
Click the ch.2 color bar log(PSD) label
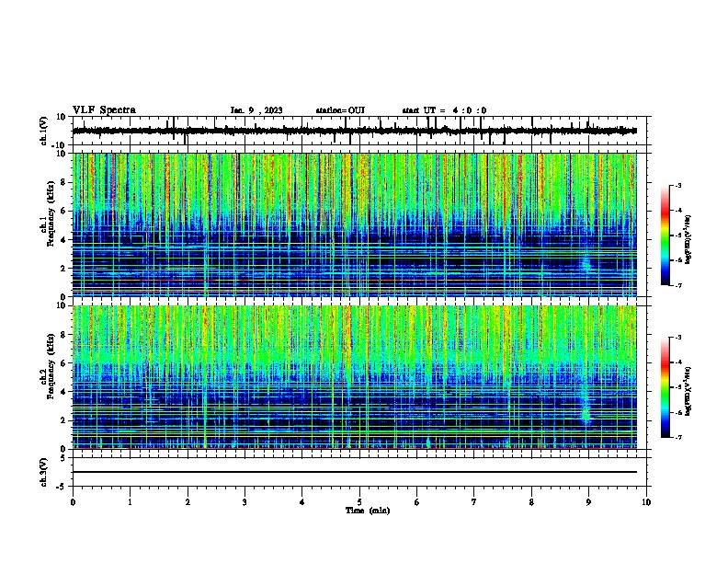click(688, 391)
